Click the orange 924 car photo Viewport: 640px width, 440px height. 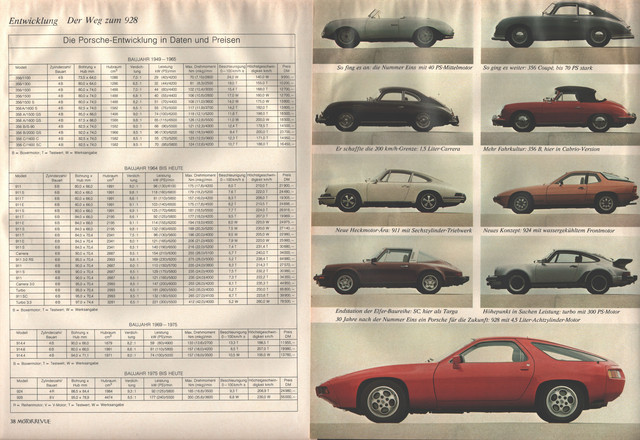pyautogui.click(x=560, y=190)
